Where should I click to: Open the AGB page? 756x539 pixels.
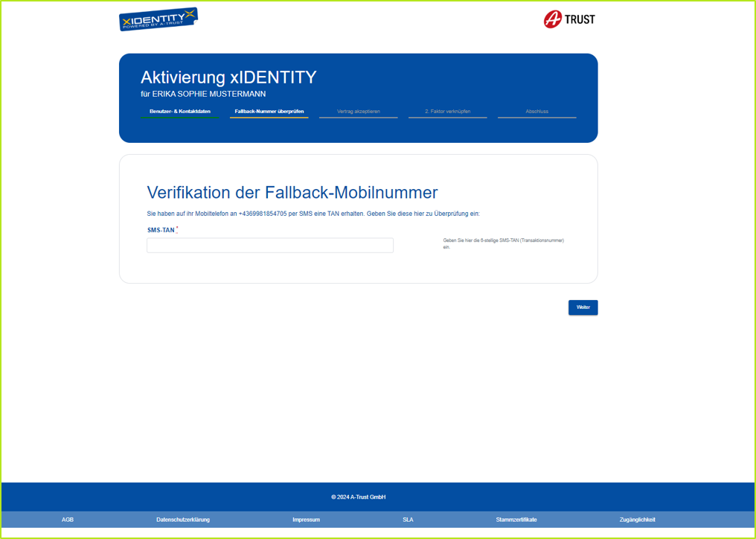pyautogui.click(x=68, y=520)
